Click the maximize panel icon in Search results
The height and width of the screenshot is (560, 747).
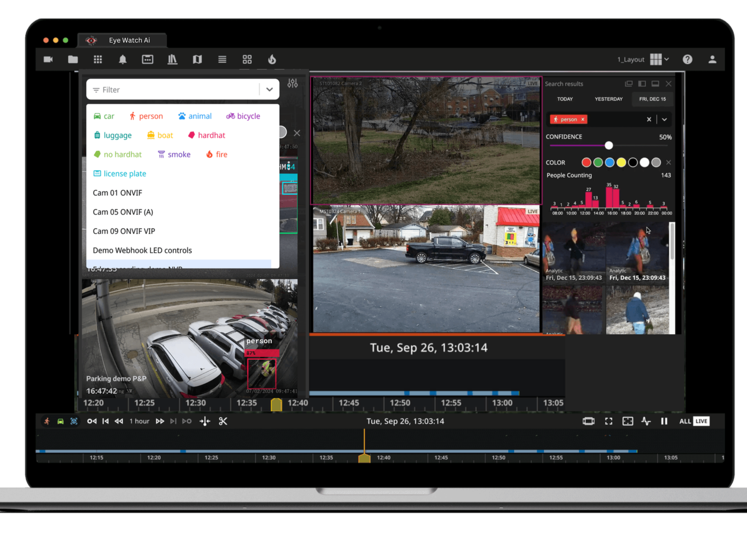[x=655, y=84]
